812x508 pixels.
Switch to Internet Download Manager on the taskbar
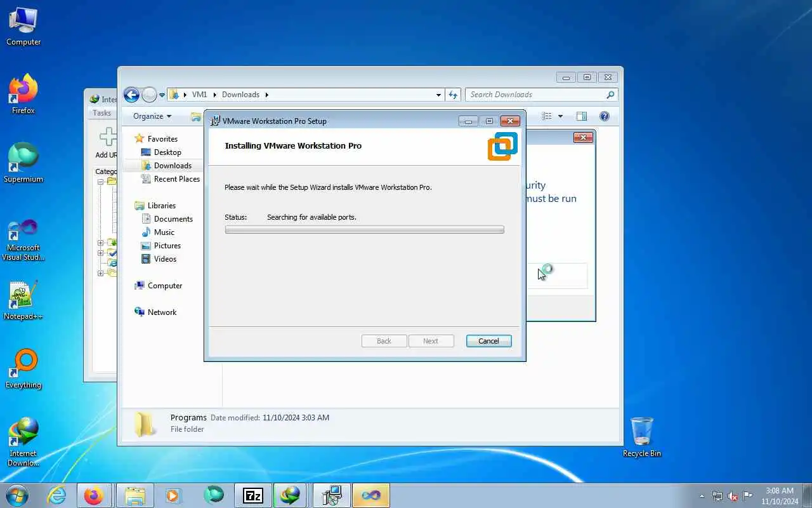click(291, 495)
